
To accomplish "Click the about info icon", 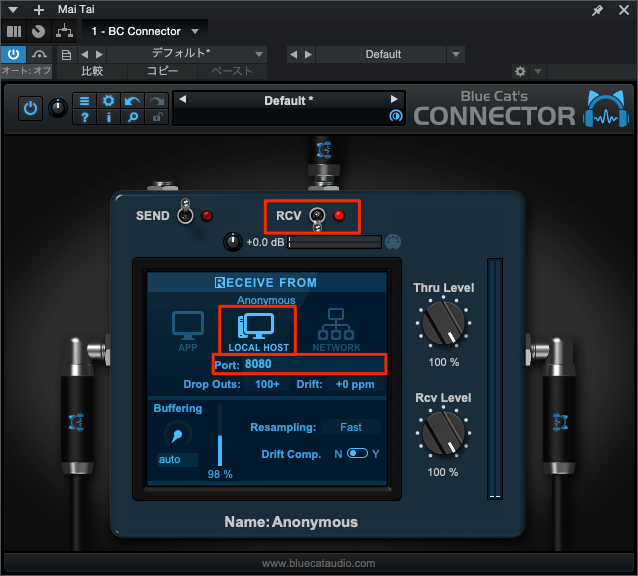I will click(108, 117).
